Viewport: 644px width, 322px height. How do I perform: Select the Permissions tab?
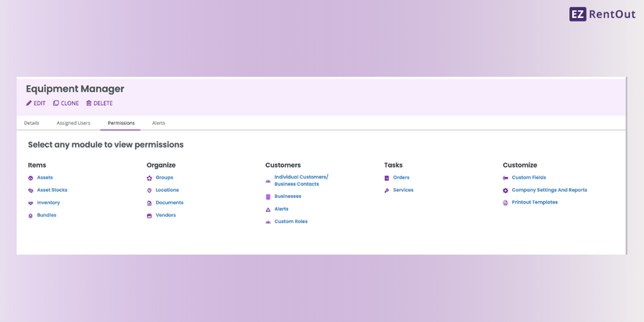(x=121, y=123)
